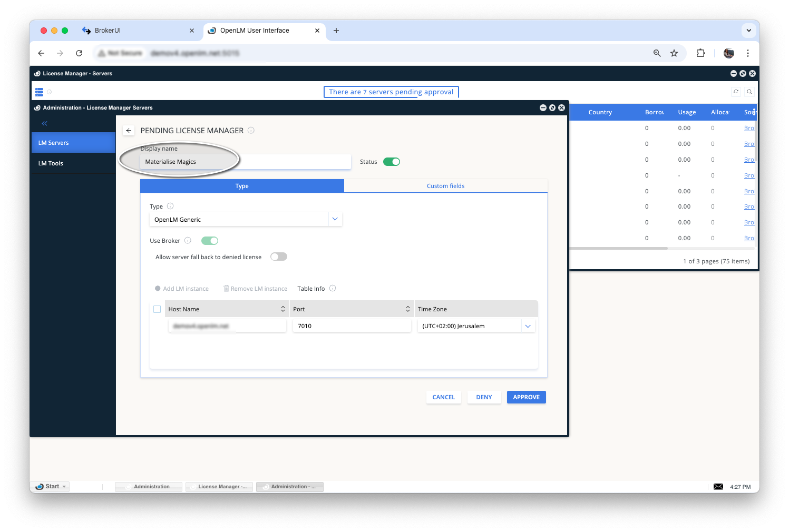Image resolution: width=789 pixels, height=532 pixels.
Task: Open the Start menu dropdown
Action: coord(51,487)
